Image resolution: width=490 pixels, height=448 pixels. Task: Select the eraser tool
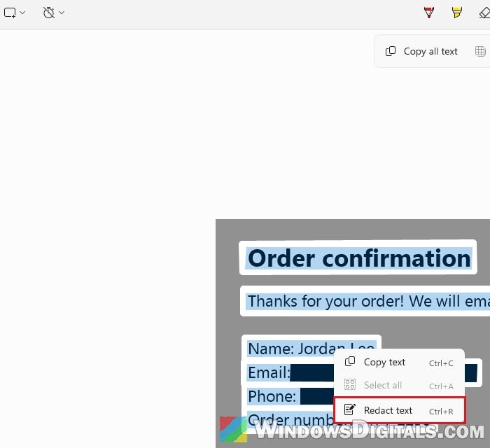(484, 13)
